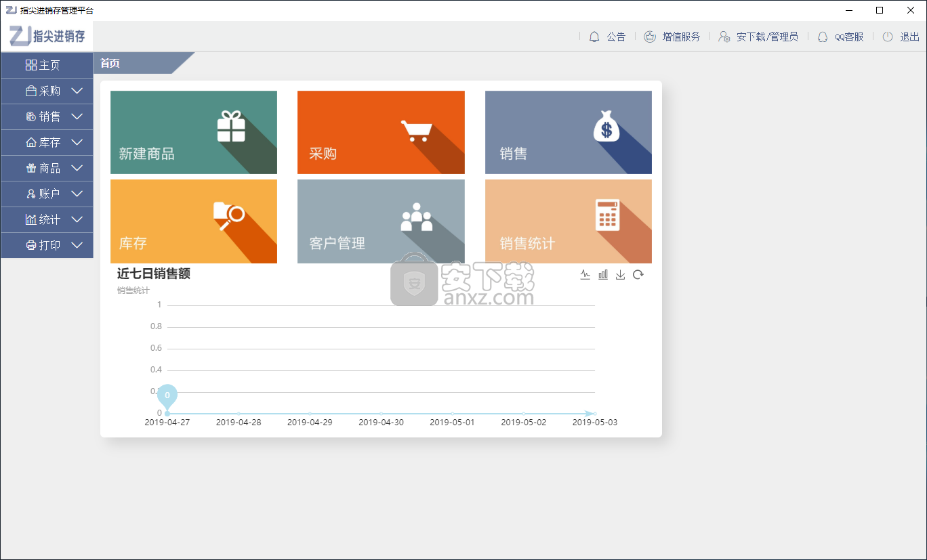Click the QQ客服 penguin icon
The height and width of the screenshot is (560, 927).
(x=823, y=37)
